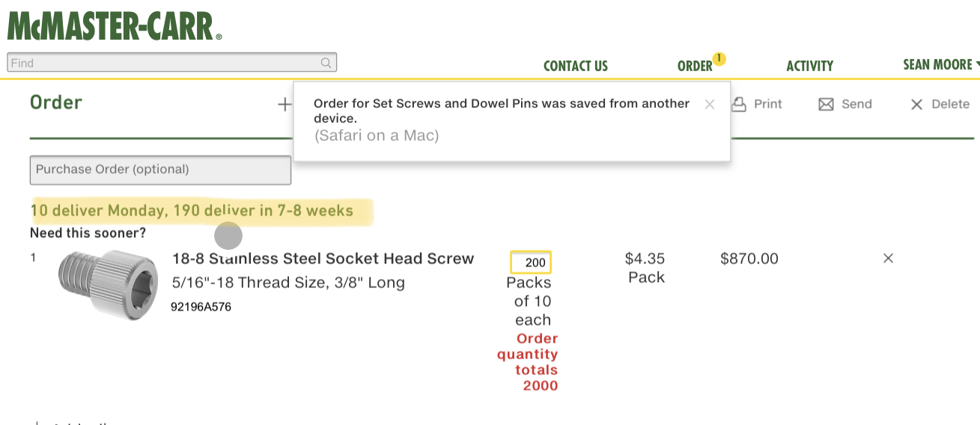Click the Send envelope icon
The width and height of the screenshot is (980, 425).
click(826, 105)
